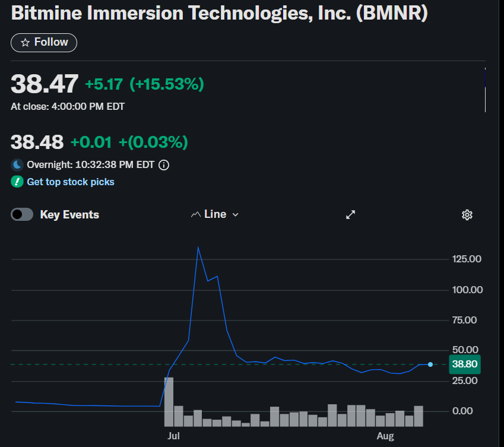Click the +5.17 price change value
The height and width of the screenshot is (447, 504).
(x=104, y=84)
